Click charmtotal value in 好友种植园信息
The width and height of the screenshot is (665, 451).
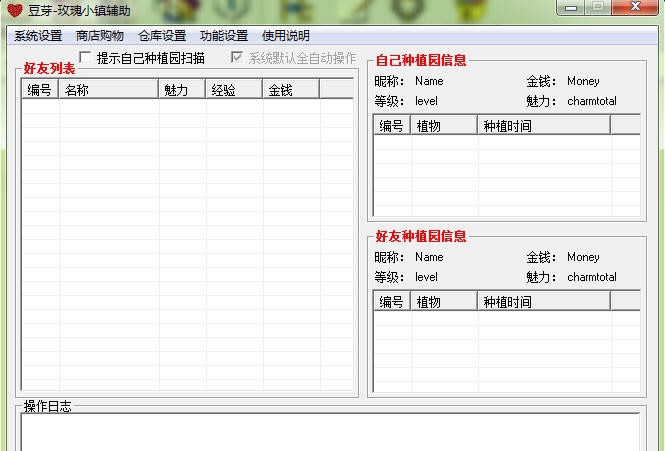tap(592, 277)
